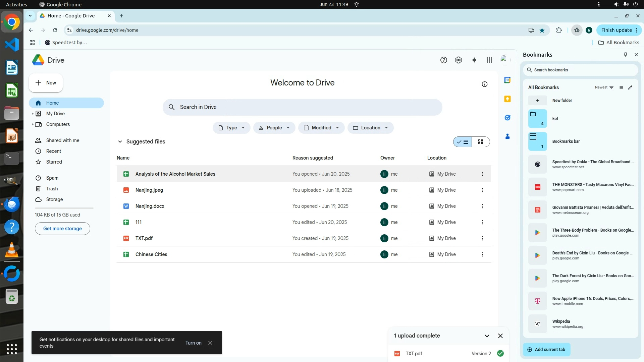This screenshot has height=362, width=644.
Task: Click the view details info icon
Action: tap(484, 84)
